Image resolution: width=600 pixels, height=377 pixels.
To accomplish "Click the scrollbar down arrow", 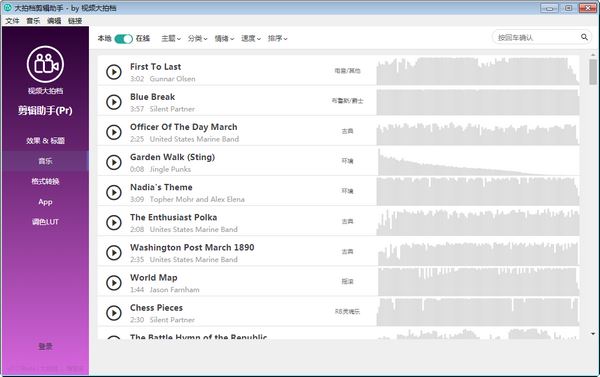I will point(593,333).
